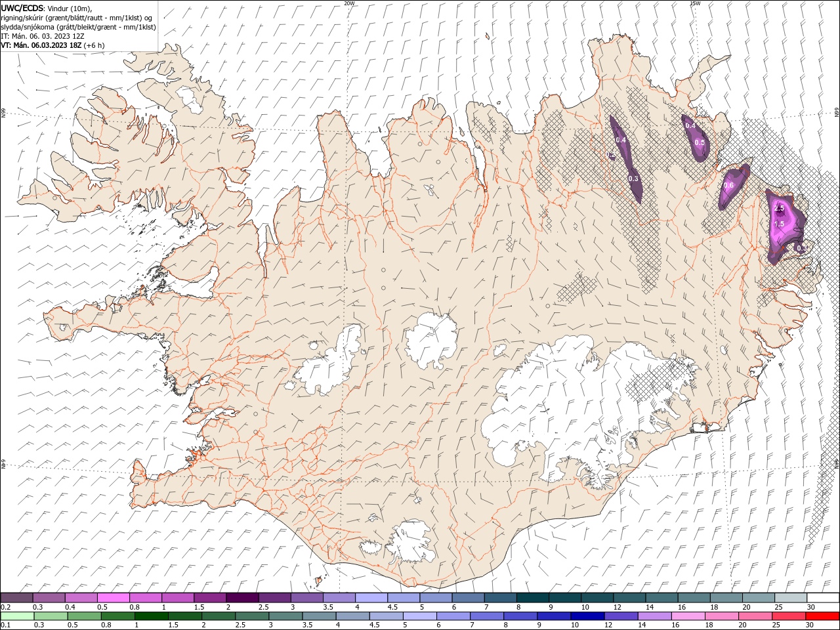Select the snow-scale swatch between 6 and 7
Viewport: 840px width, 630px height.
pyautogui.click(x=467, y=598)
